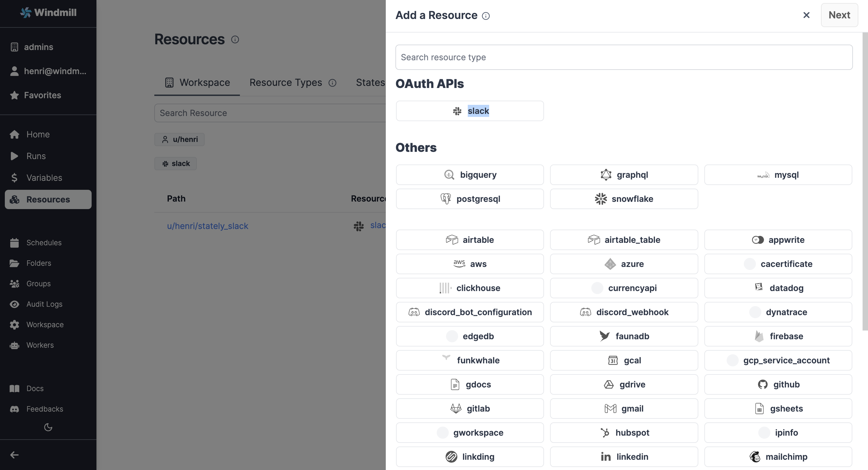Image resolution: width=868 pixels, height=470 pixels.
Task: Choose the Firebase resource type
Action: click(778, 336)
